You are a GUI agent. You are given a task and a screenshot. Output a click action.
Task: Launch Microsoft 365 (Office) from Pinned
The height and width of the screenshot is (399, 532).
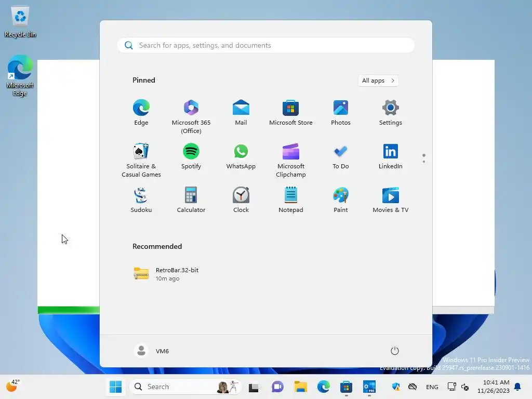coord(191,117)
